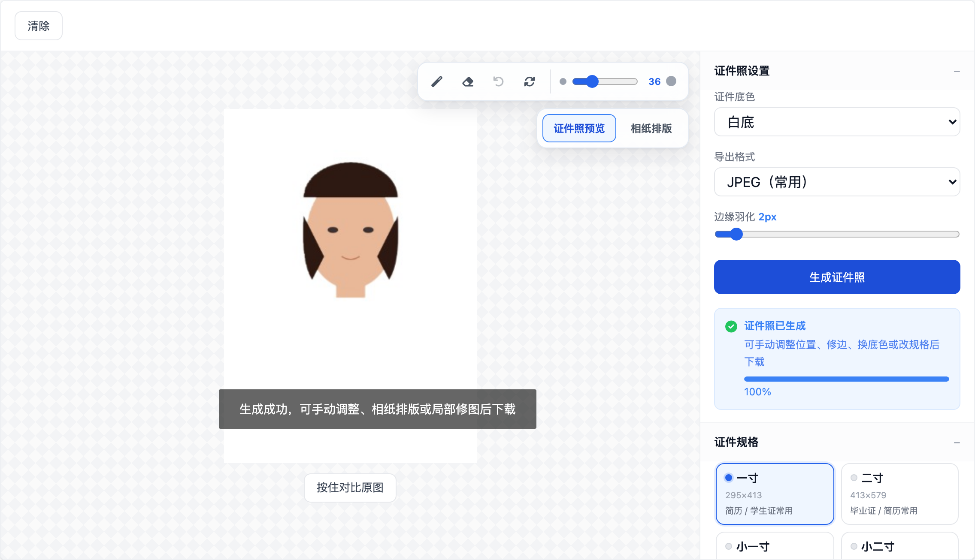The height and width of the screenshot is (560, 975).
Task: Select the 一寸 295×413 size option
Action: (x=775, y=494)
